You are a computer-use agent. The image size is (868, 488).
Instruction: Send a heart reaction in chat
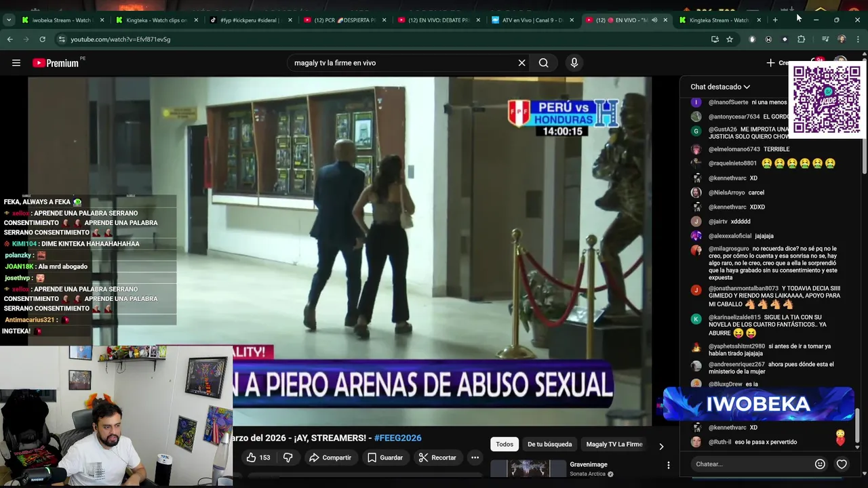(842, 464)
